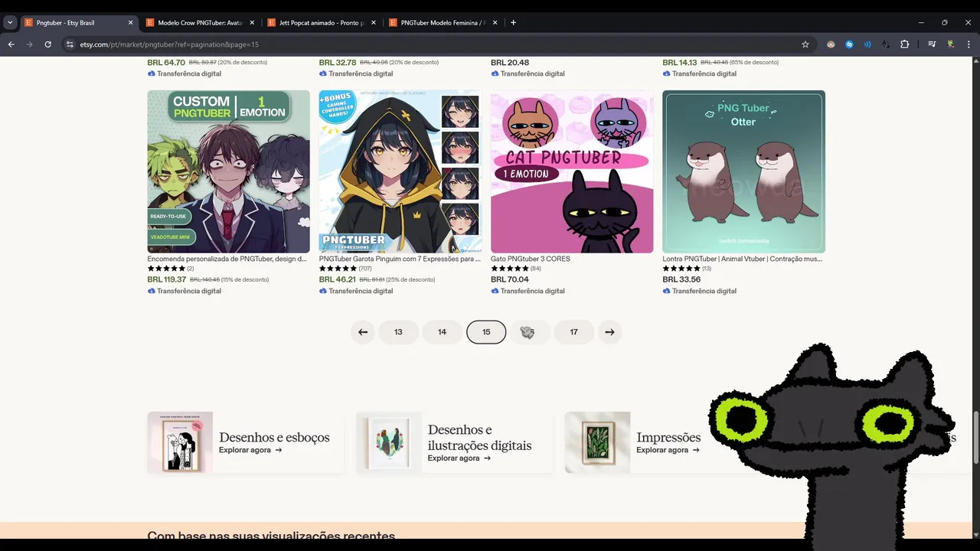Viewport: 980px width, 551px height.
Task: Close the Pngtuber - Etsy Brasil tab
Action: (130, 23)
